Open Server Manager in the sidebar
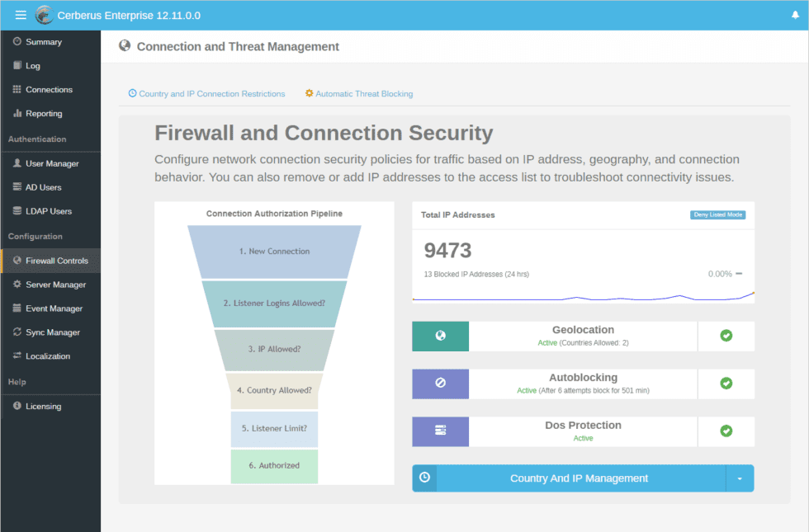Image resolution: width=809 pixels, height=532 pixels. coord(55,285)
